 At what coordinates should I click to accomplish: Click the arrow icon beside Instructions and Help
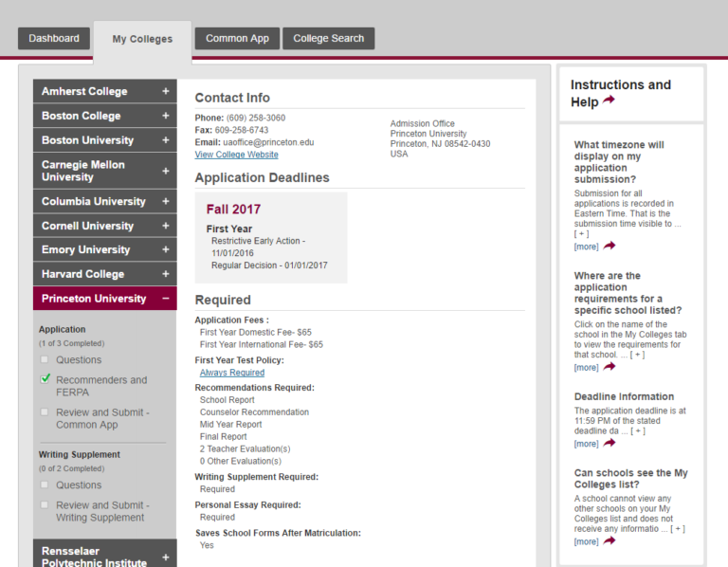[x=608, y=101]
